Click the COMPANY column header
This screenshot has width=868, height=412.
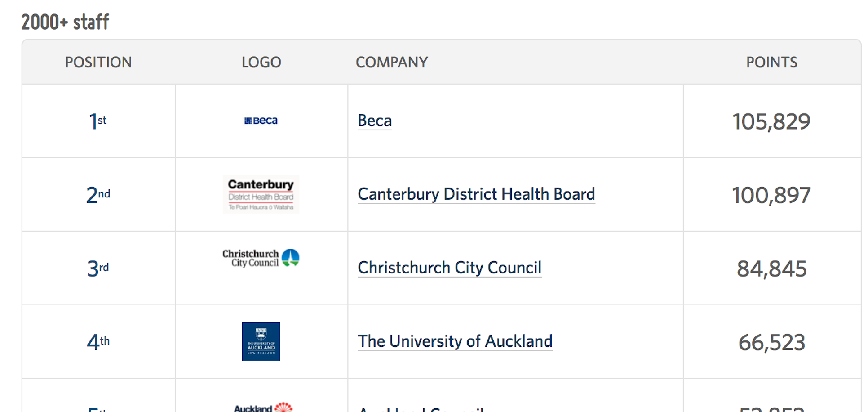click(392, 62)
